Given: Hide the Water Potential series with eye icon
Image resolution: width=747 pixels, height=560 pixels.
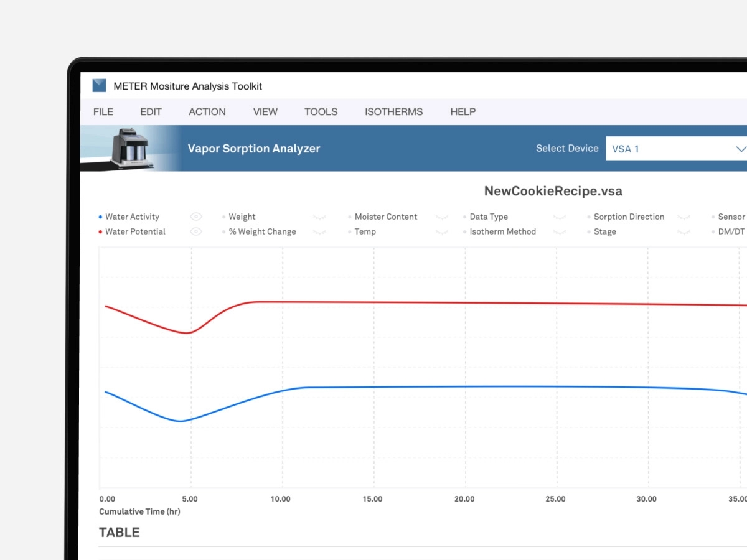Looking at the screenshot, I should point(196,231).
